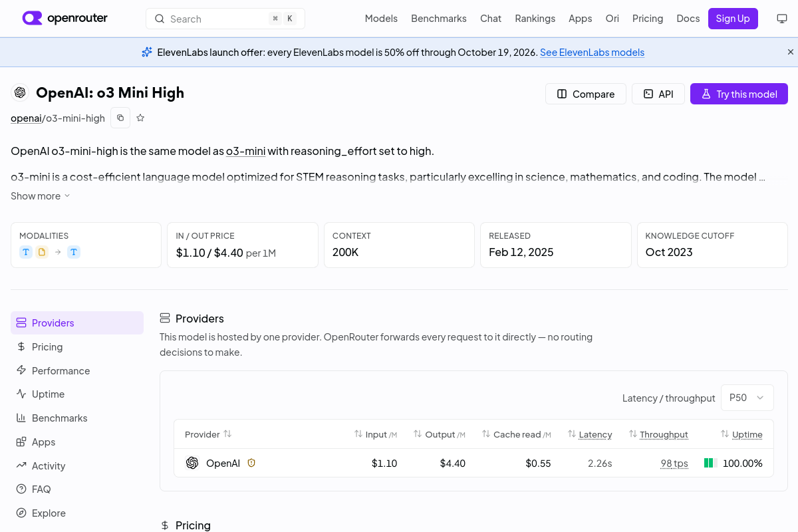Select Uptime in the sidebar
798x532 pixels.
(77, 394)
